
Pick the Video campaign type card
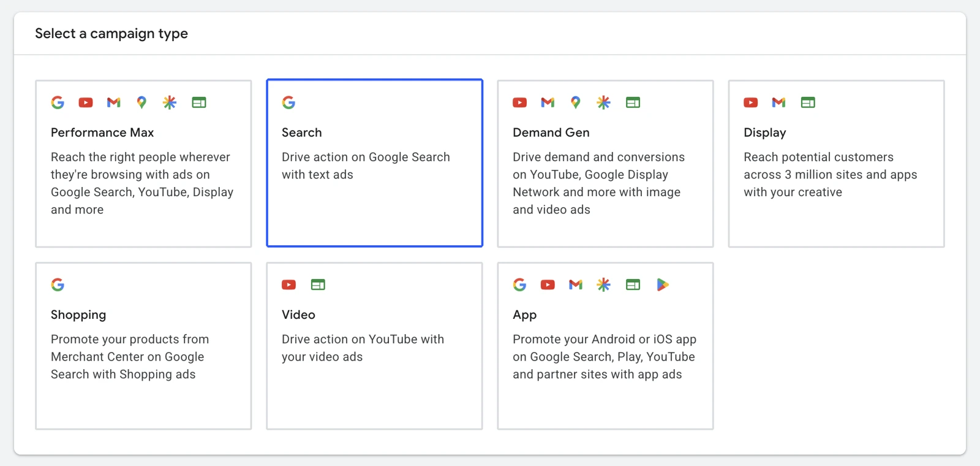(x=375, y=346)
